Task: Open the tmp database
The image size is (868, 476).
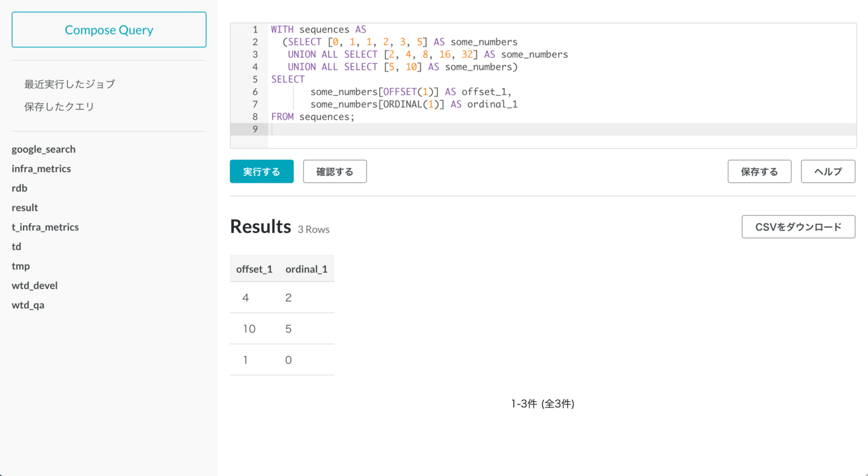Action: pyautogui.click(x=20, y=266)
